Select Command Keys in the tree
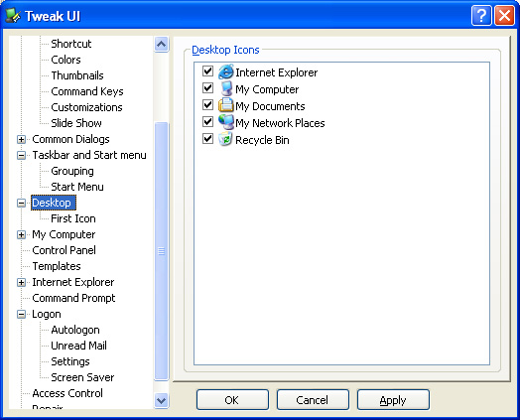This screenshot has width=520, height=420. coord(87,91)
